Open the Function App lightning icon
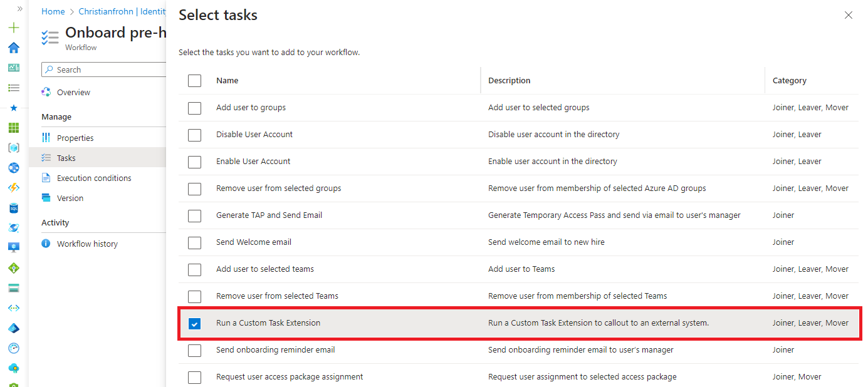This screenshot has width=868, height=387. click(x=13, y=187)
